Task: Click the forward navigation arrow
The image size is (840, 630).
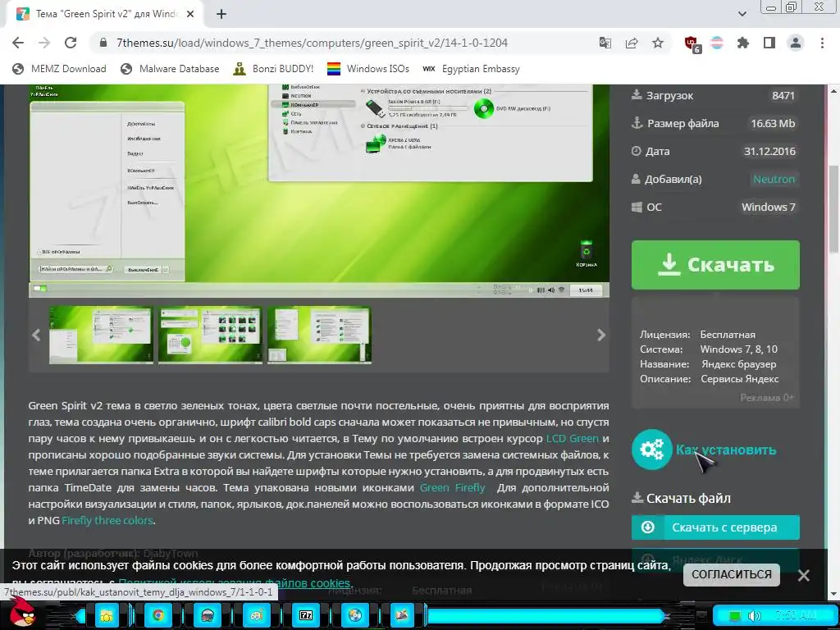Action: (x=44, y=43)
